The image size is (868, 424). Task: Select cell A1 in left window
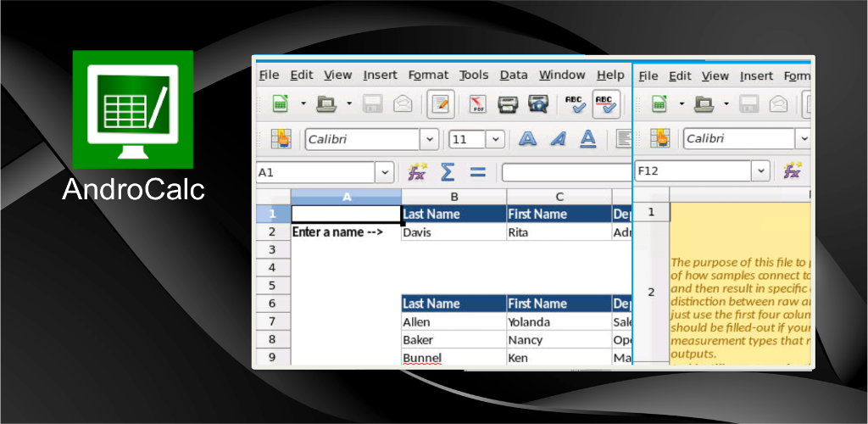tap(346, 214)
